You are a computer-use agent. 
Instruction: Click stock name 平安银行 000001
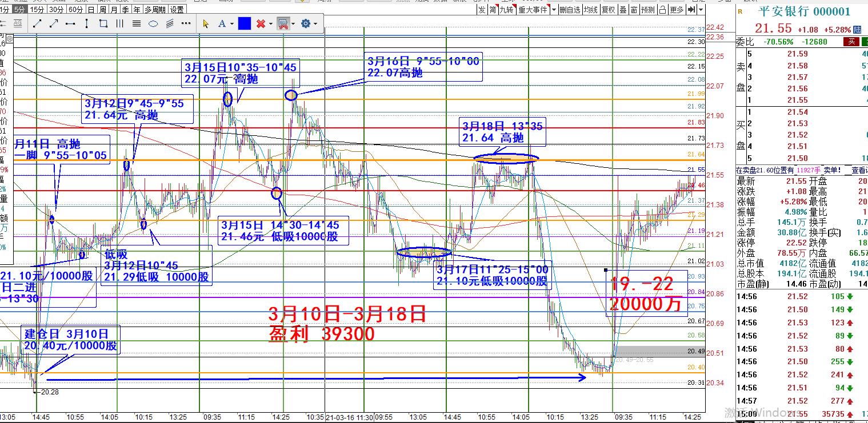[x=803, y=11]
